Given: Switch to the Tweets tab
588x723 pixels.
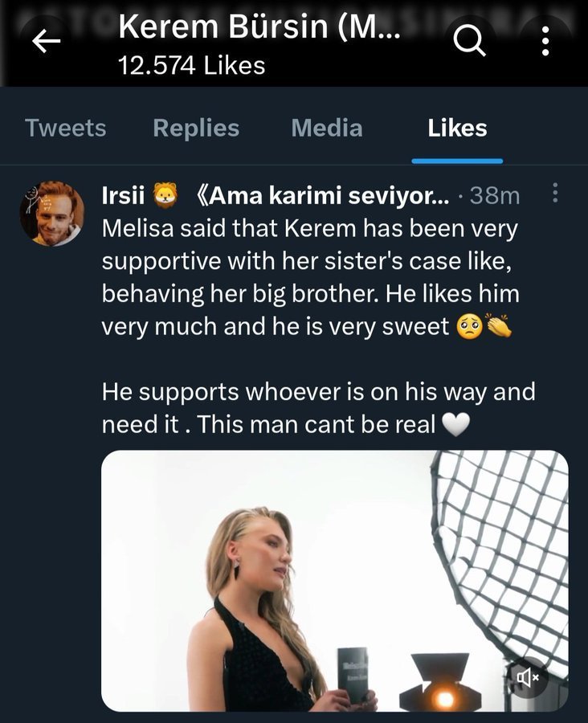Looking at the screenshot, I should pyautogui.click(x=65, y=129).
